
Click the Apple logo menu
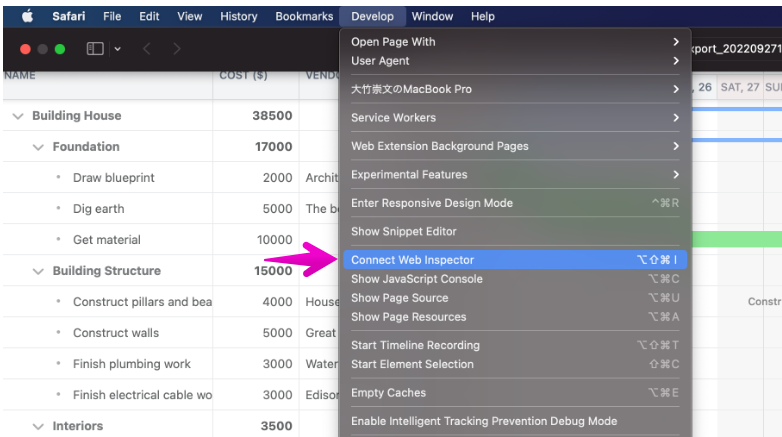27,16
